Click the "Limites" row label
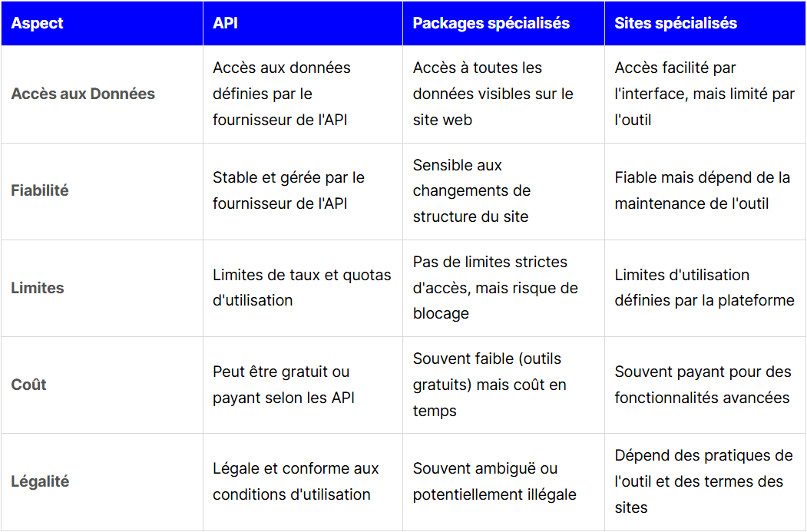Screen dimensions: 807x532 point(38,288)
